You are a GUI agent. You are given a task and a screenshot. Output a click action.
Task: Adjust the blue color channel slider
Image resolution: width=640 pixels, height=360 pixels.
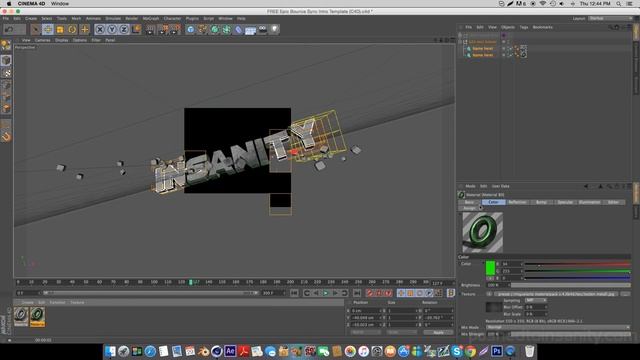tap(578, 278)
